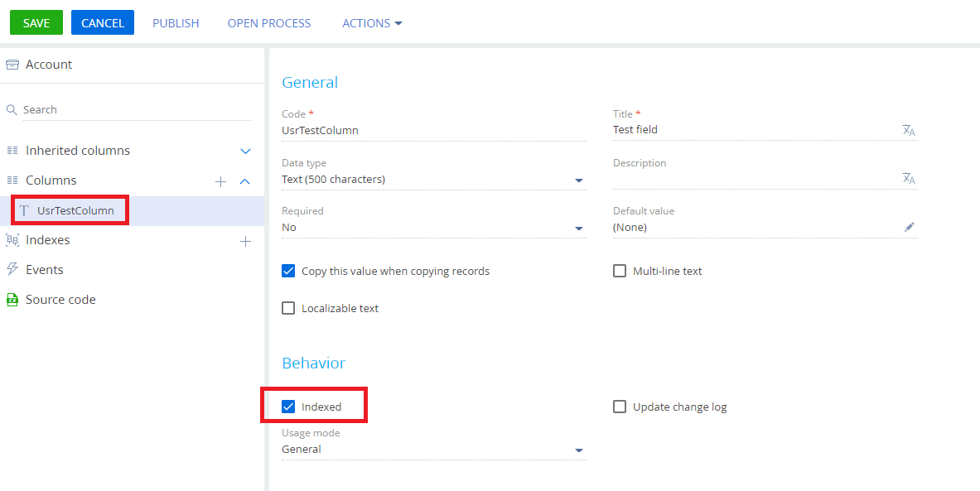Viewport: 980px width, 491px height.
Task: Click the Source code file icon
Action: 12,300
